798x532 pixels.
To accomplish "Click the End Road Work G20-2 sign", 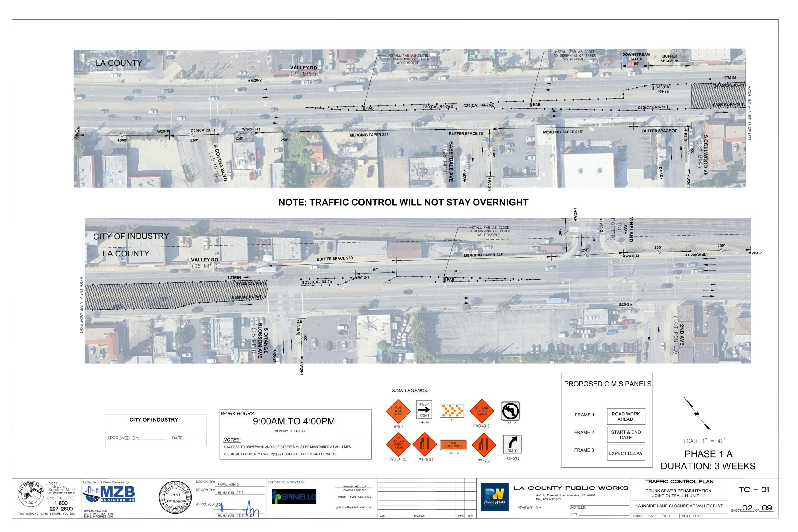I will [453, 444].
